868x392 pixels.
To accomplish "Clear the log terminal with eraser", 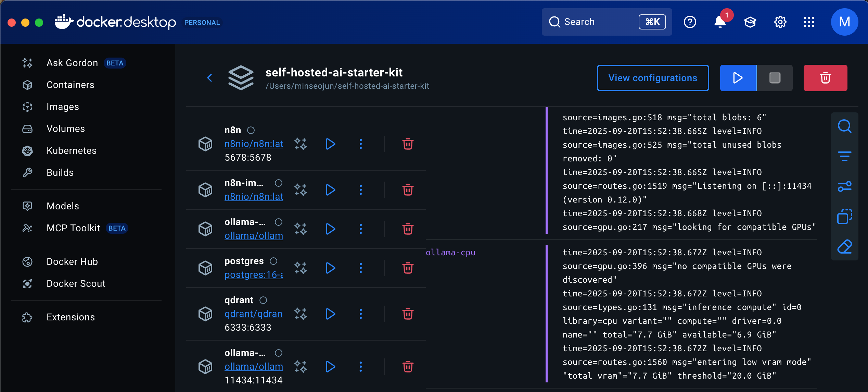I will pos(844,247).
